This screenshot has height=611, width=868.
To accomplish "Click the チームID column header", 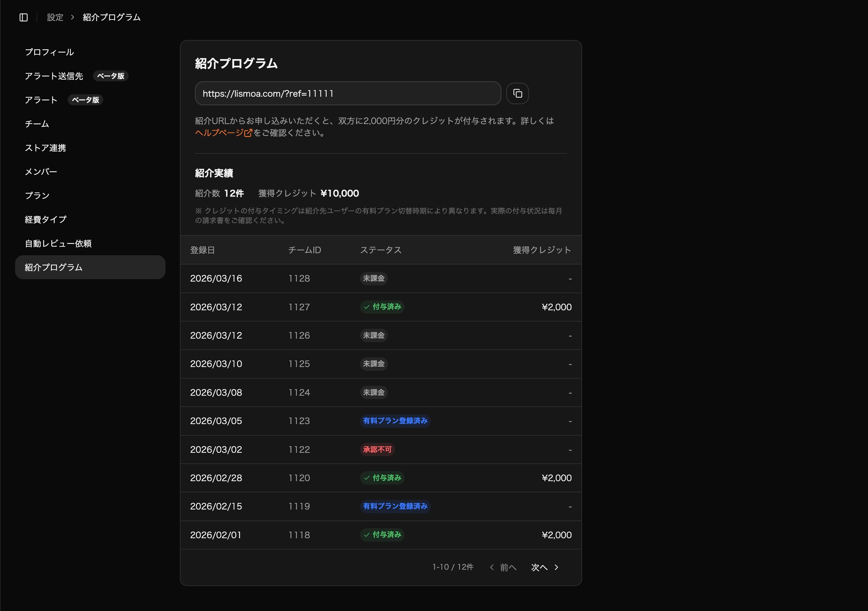I will [x=305, y=250].
